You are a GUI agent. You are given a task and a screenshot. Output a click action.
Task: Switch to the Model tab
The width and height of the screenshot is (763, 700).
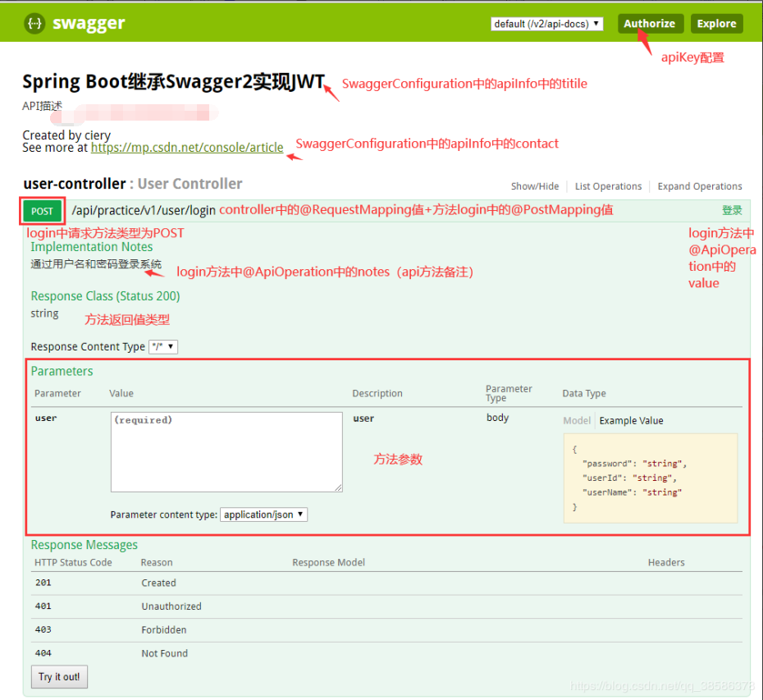(x=576, y=420)
